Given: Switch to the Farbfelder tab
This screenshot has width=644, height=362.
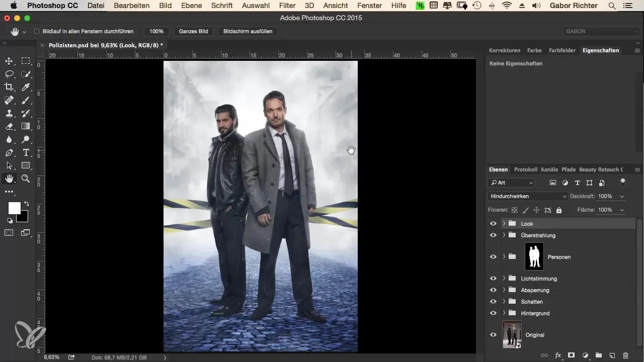Looking at the screenshot, I should pos(562,50).
